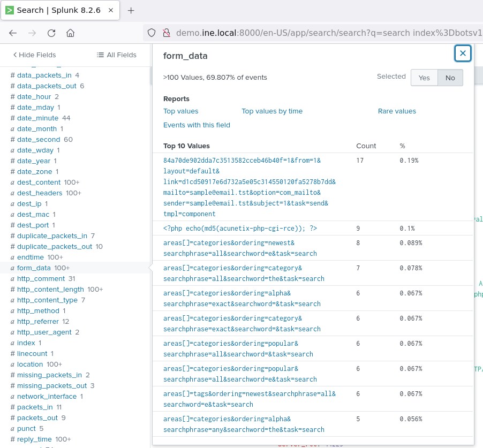Open reply_time field summary
The width and height of the screenshot is (483, 448).
pyautogui.click(x=34, y=439)
